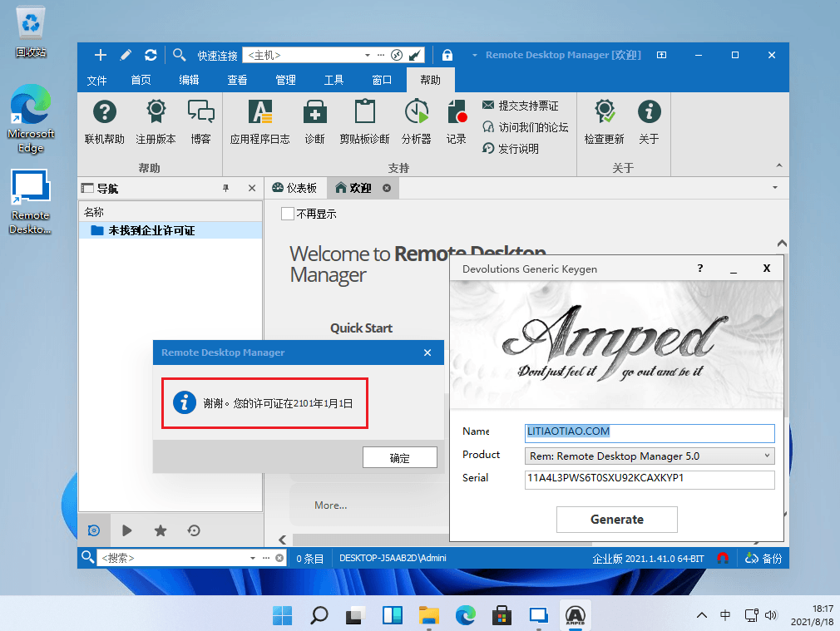Click the red magnet icon in status bar
This screenshot has height=631, width=840.
(x=723, y=558)
